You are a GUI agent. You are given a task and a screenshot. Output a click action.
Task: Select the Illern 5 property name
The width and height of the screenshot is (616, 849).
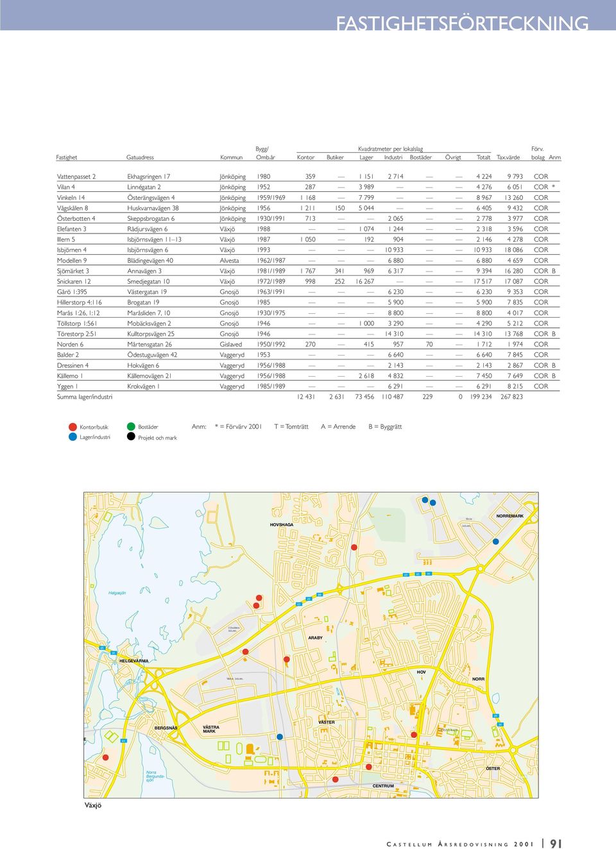click(x=66, y=239)
